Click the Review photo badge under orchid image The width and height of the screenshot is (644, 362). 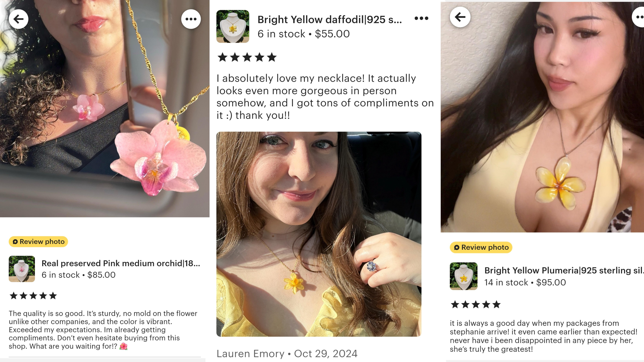(38, 242)
